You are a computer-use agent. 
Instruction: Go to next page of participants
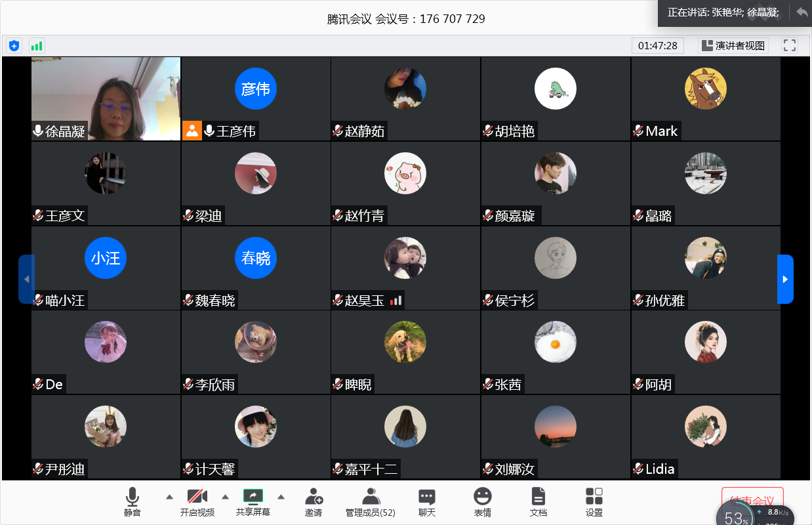[x=785, y=279]
